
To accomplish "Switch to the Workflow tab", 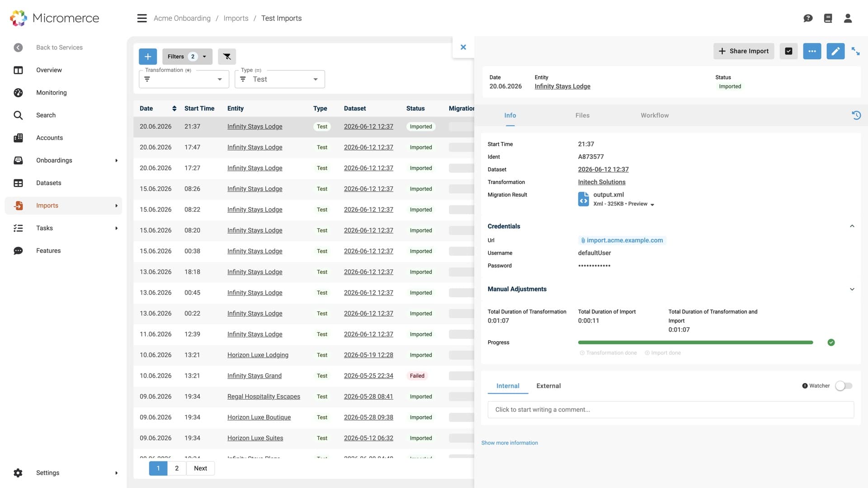I will (x=655, y=115).
